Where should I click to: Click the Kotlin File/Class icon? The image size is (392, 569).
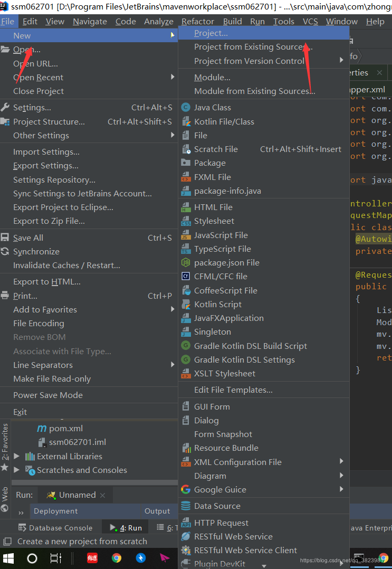(186, 121)
